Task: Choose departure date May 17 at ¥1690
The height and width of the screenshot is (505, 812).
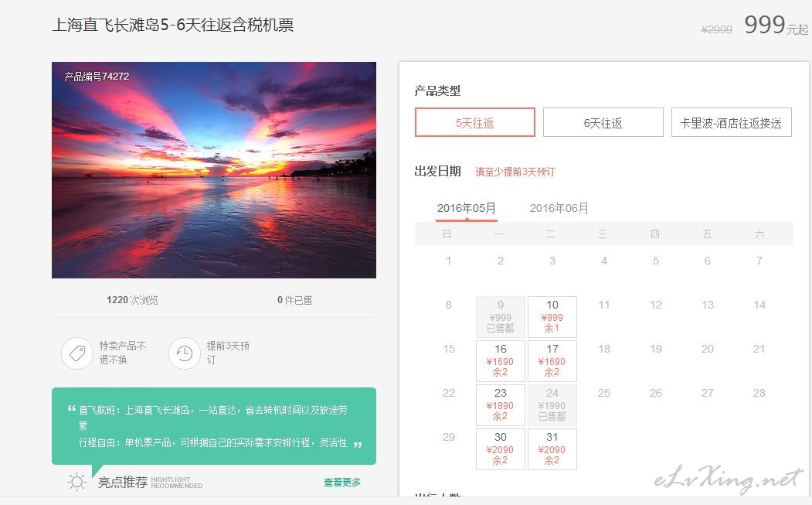Action: pos(552,361)
